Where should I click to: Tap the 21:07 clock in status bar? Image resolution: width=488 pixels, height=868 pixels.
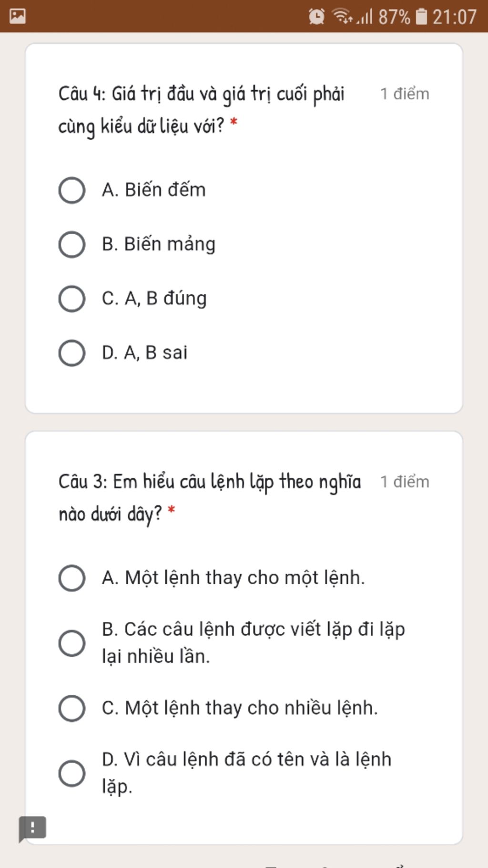click(454, 17)
